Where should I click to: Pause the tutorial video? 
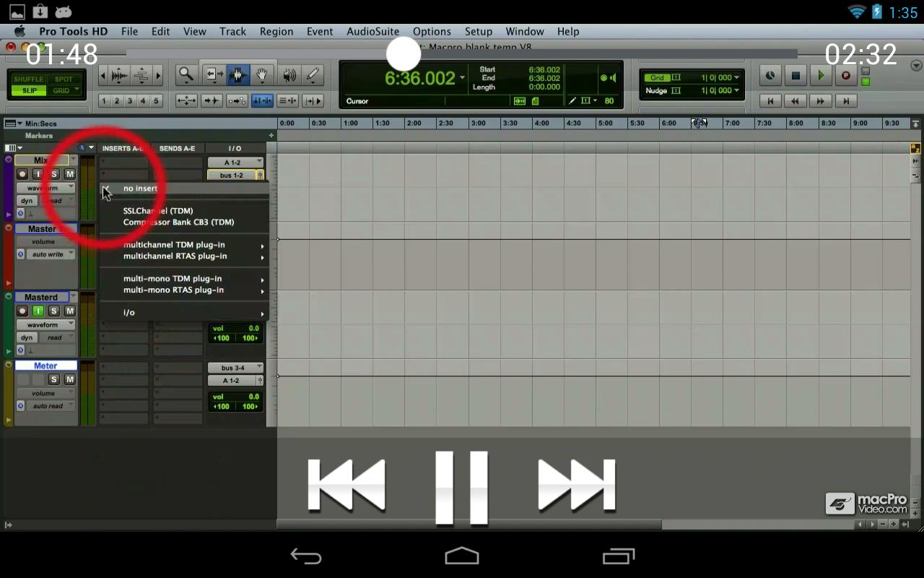(x=462, y=488)
